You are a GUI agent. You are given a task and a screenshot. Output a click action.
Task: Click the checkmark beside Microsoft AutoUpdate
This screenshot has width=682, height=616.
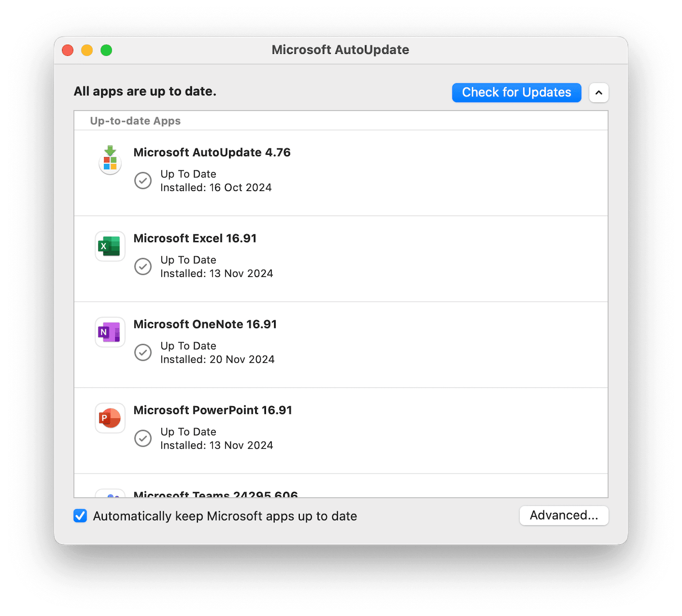[x=143, y=181]
